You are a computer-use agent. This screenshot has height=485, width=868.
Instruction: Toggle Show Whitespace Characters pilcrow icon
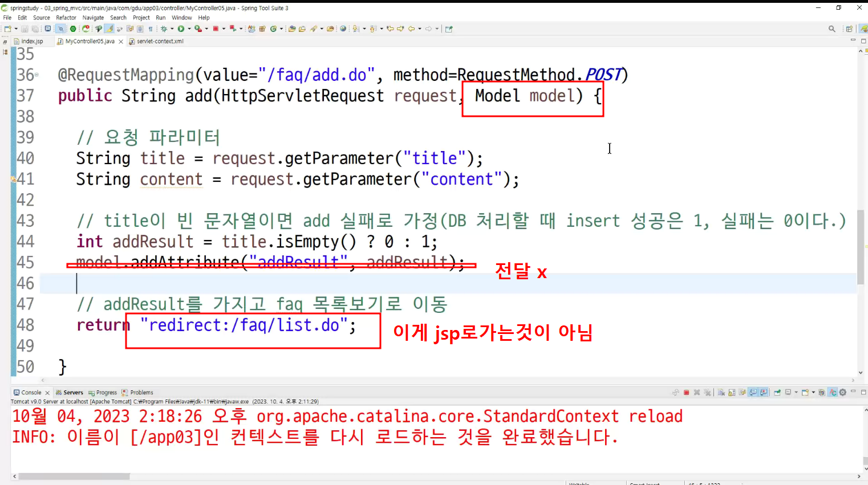151,28
